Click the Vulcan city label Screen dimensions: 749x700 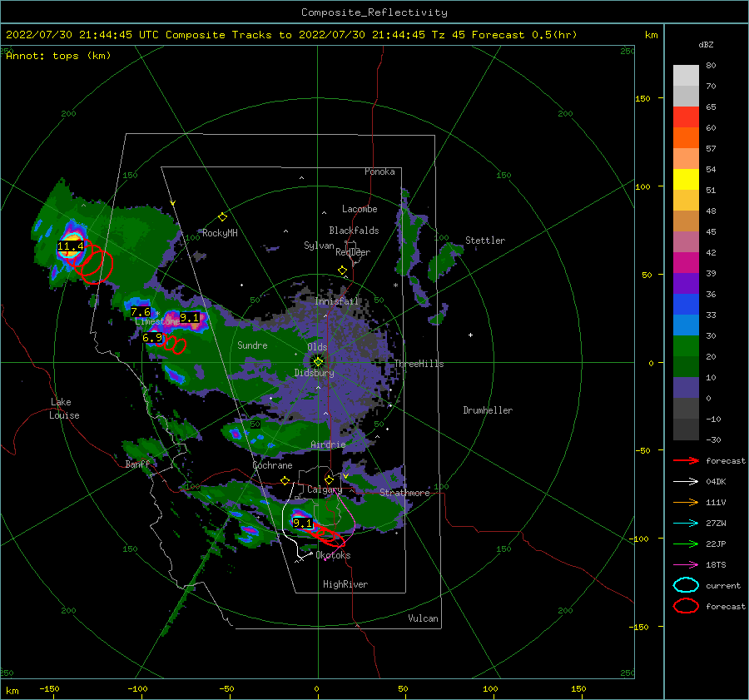[x=424, y=618]
